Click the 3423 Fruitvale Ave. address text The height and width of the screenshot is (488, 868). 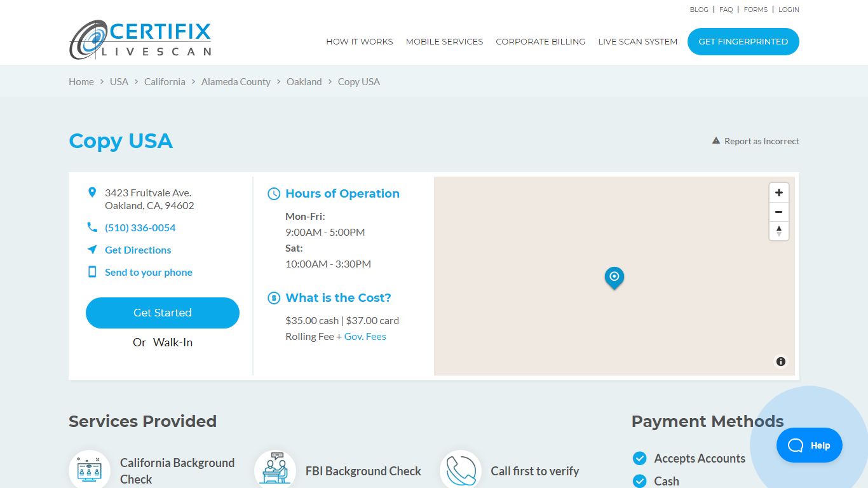tap(148, 193)
